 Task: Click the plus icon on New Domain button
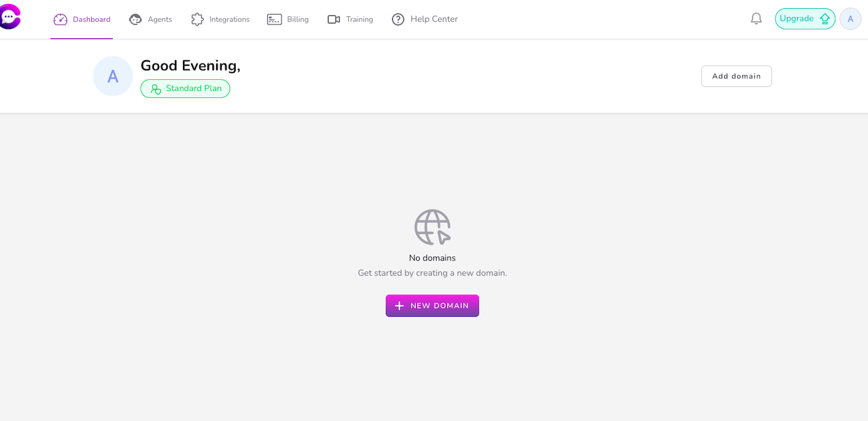point(400,305)
